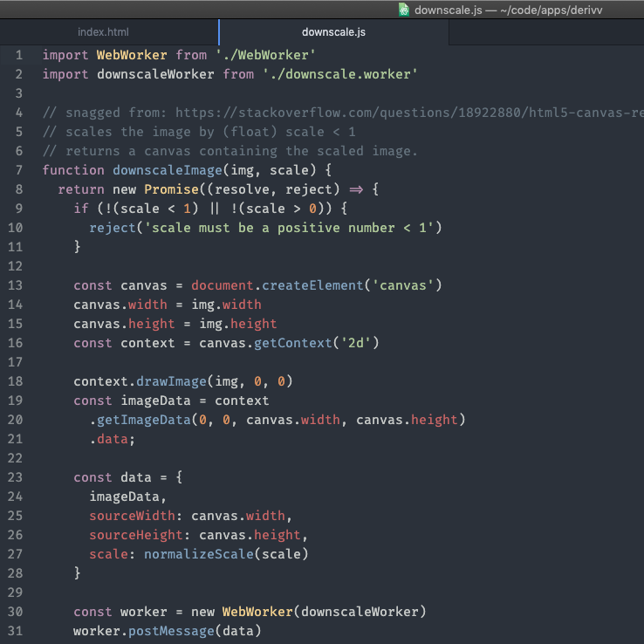
Task: Click the comment 'scales the image by (float) scale < 1'
Action: tap(210, 132)
